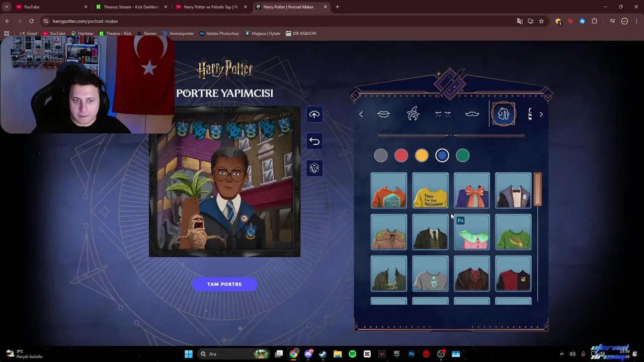Open the Adobe Photoshop bookmark

point(219,34)
